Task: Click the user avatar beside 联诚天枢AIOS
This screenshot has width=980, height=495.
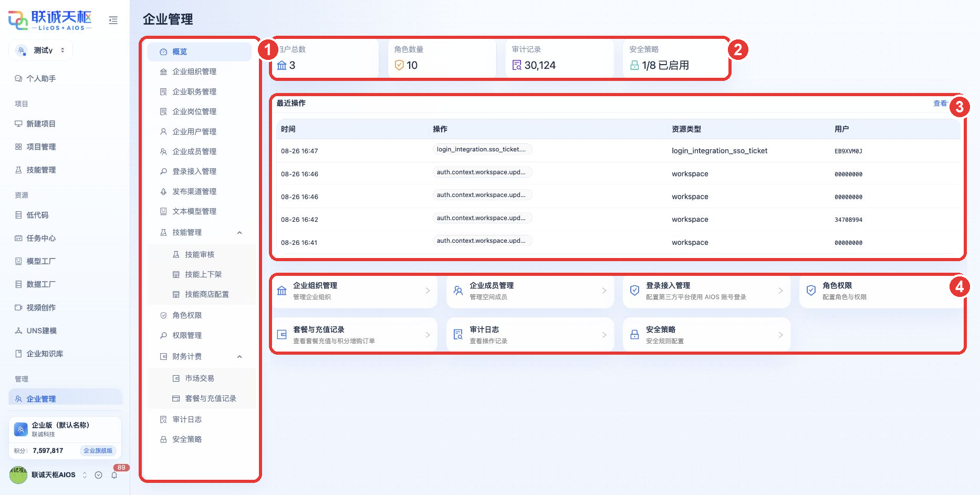Action: [x=18, y=475]
